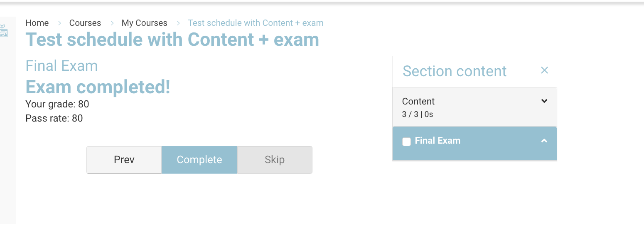Click the "3 / 3 | 0s" progress text

tap(418, 115)
